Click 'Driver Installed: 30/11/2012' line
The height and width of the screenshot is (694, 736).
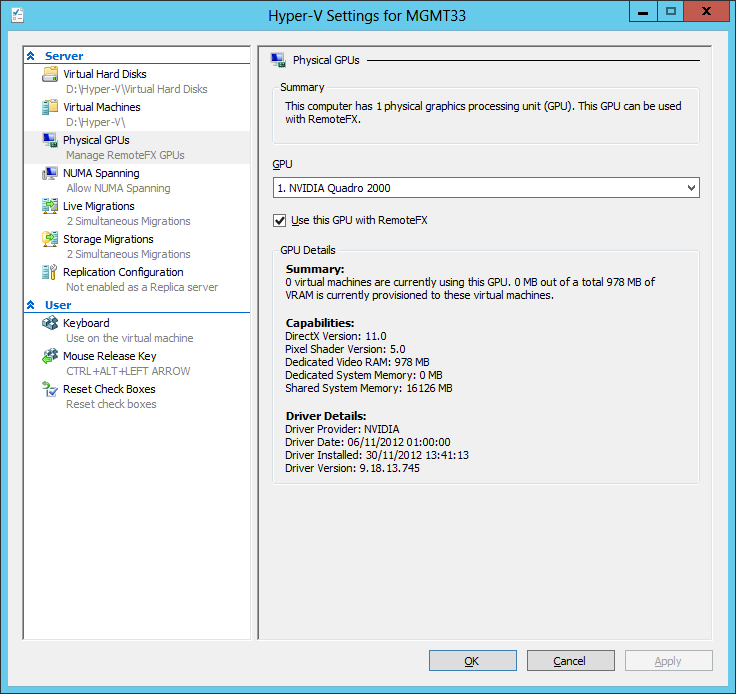click(376, 455)
